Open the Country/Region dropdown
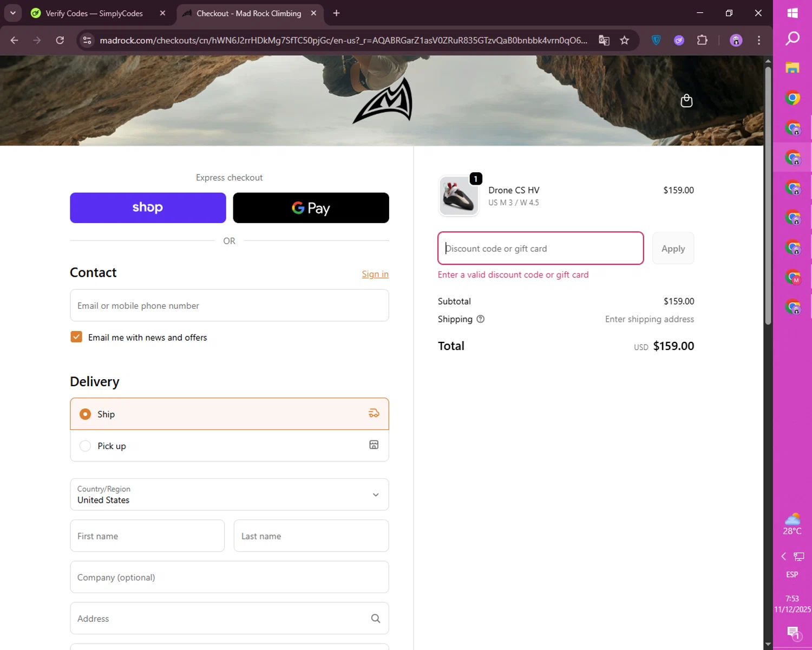812x650 pixels. (x=230, y=495)
